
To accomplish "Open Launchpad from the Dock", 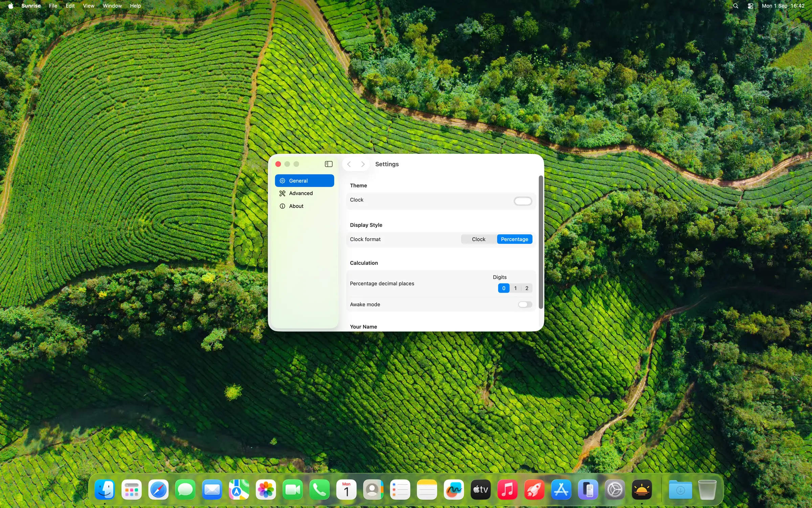I will [131, 489].
